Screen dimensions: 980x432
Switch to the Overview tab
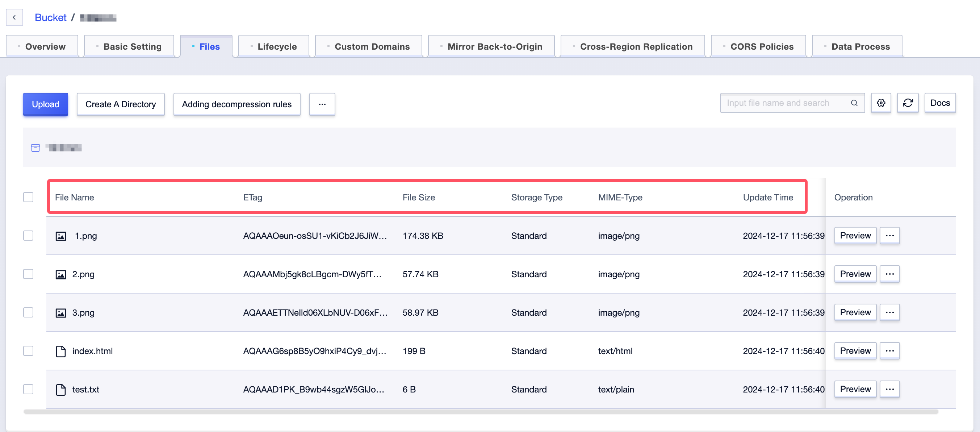[42, 46]
